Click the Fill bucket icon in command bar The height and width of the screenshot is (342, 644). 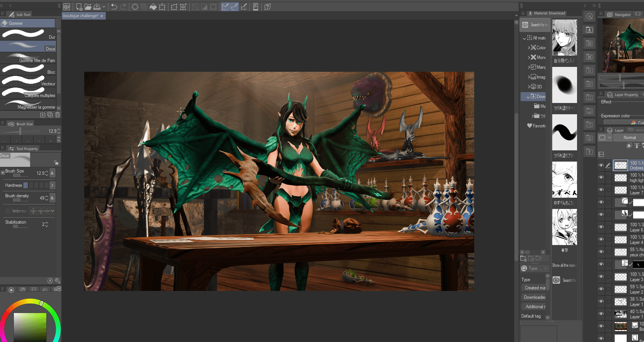pyautogui.click(x=153, y=7)
